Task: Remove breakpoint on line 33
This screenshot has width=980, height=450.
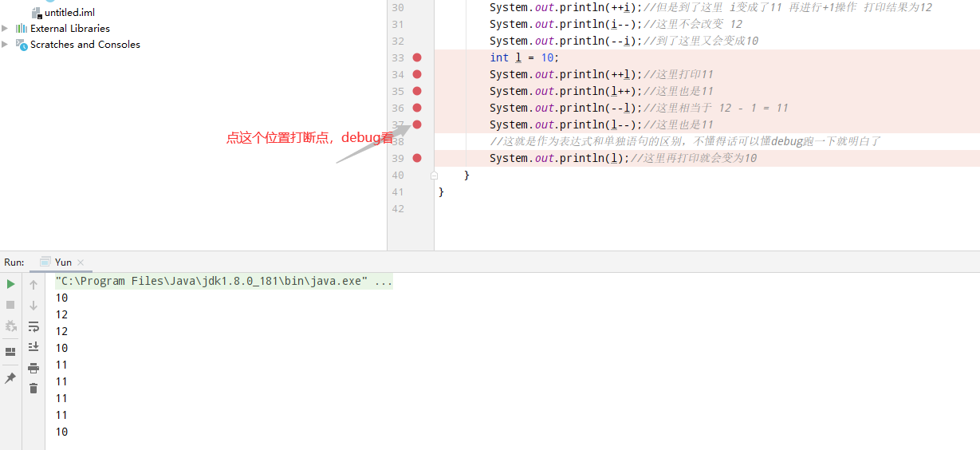Action: (x=417, y=57)
